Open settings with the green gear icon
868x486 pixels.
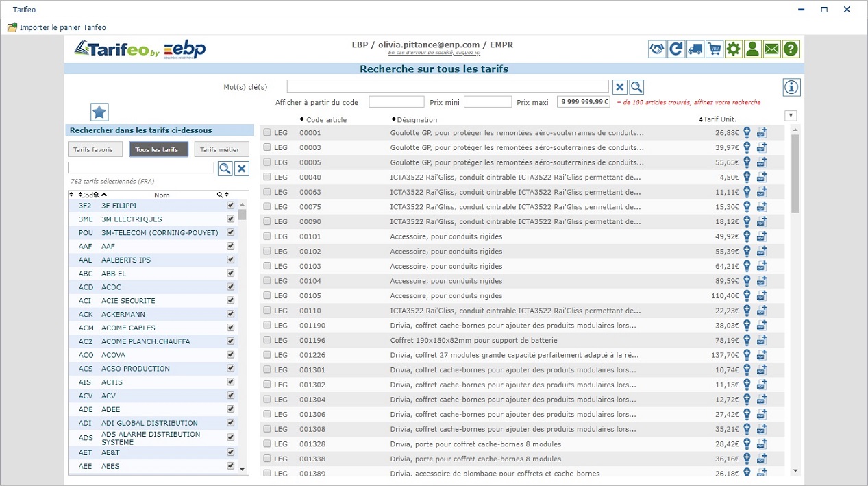coord(734,49)
